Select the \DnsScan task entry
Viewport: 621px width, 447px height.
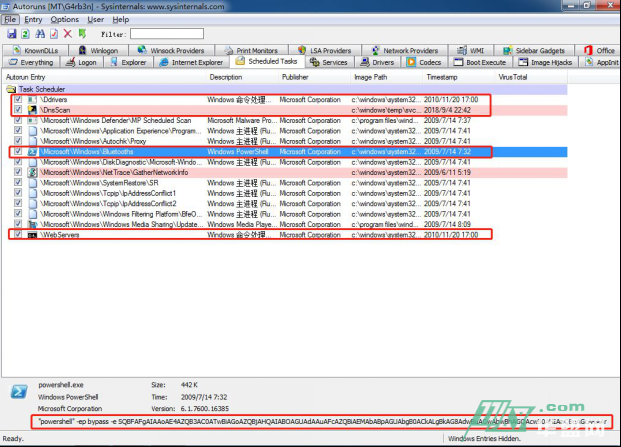pos(58,109)
